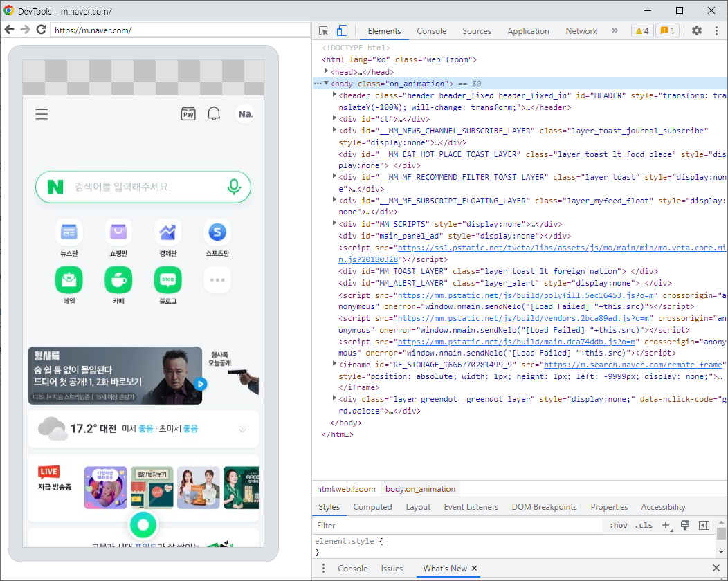Switch to the Elements tab
This screenshot has height=581, width=728.
tap(384, 31)
